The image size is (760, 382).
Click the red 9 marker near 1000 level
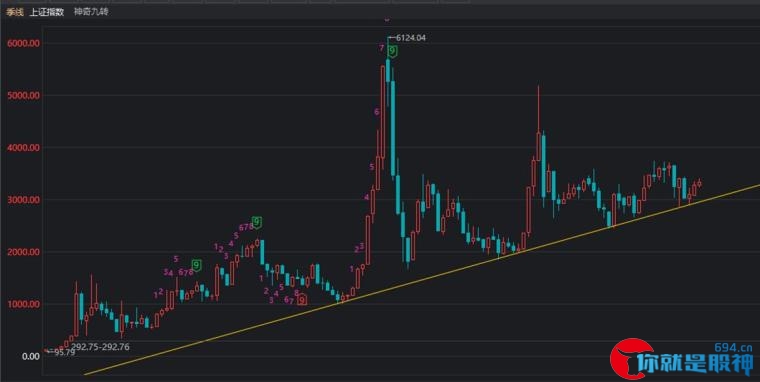click(x=302, y=300)
